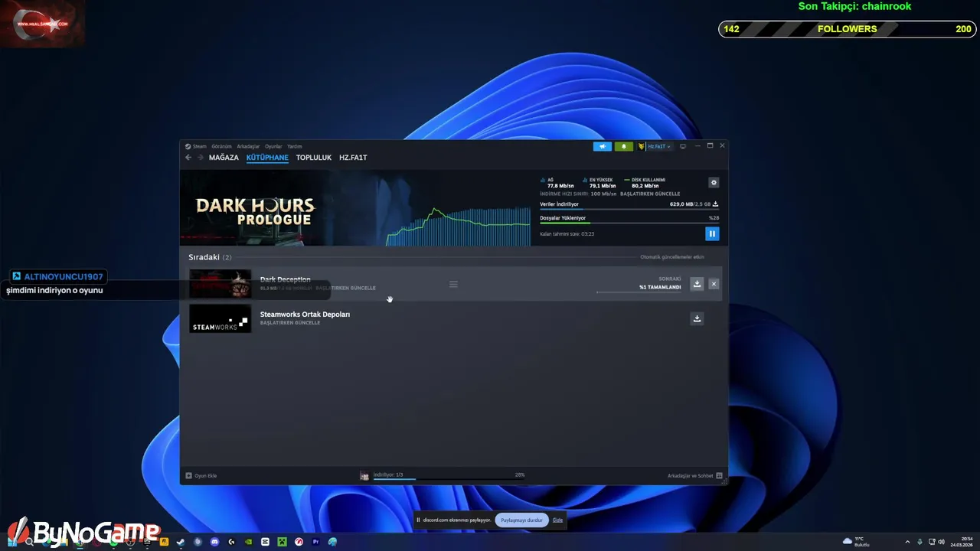
Task: Click the İndiriliyor 1/3 status
Action: (x=387, y=475)
